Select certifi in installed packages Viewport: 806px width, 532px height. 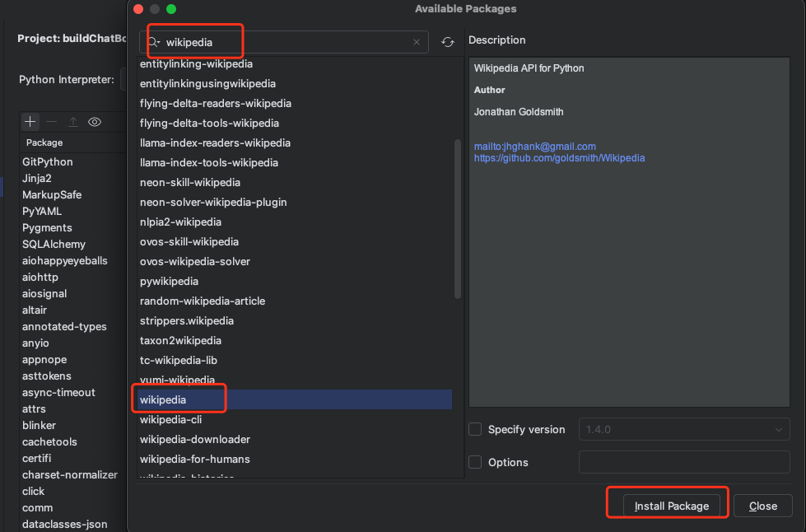[x=36, y=458]
